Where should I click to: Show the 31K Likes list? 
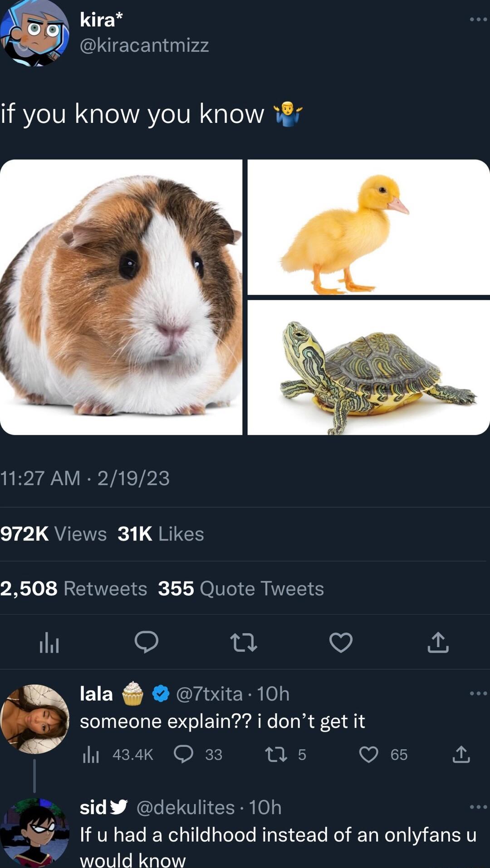coord(161,534)
